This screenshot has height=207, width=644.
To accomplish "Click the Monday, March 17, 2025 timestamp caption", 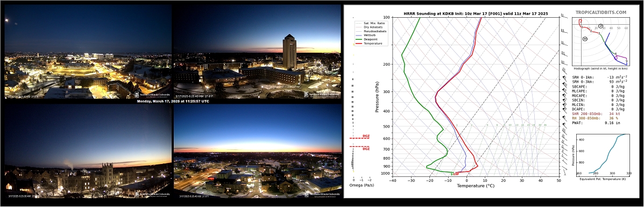I will coord(173,101).
